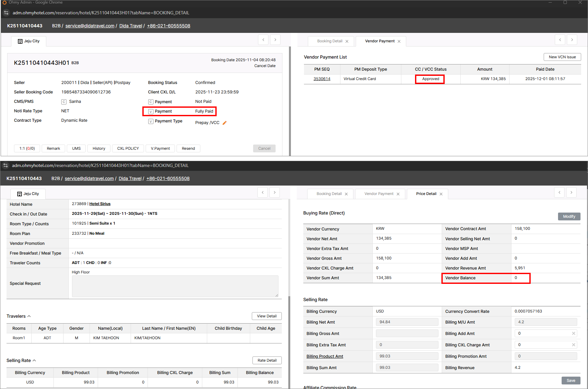Click the site info icon in top address bar
This screenshot has width=588, height=389.
[x=6, y=13]
